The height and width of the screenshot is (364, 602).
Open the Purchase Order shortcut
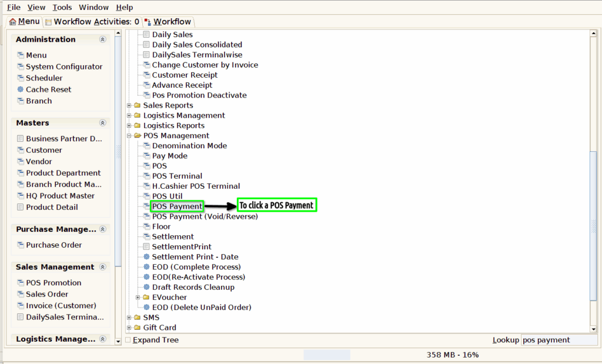[53, 245]
